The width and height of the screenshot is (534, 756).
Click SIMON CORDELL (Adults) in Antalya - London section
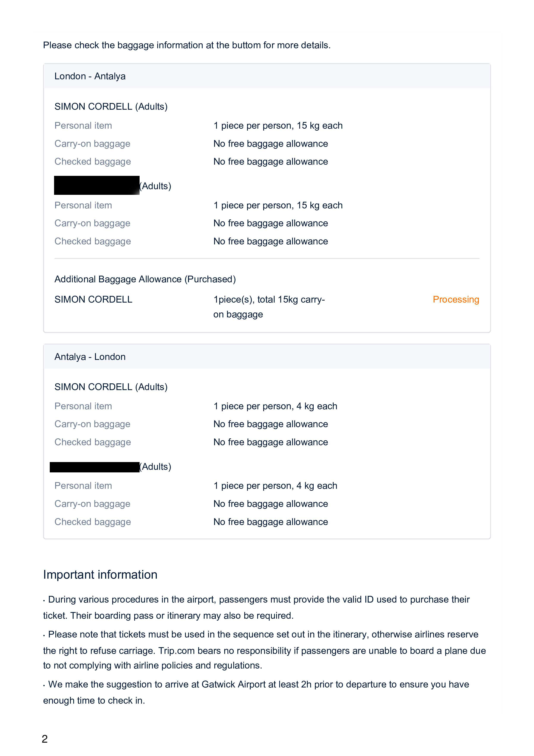(x=111, y=387)
